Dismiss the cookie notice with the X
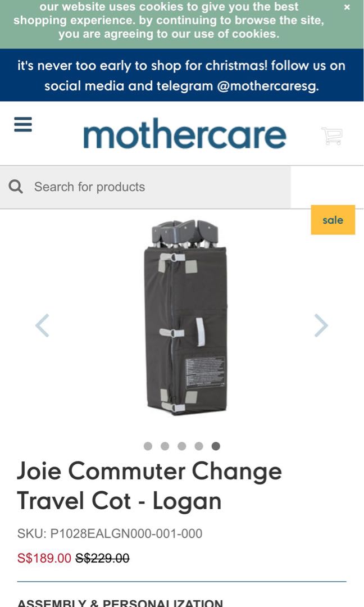Image resolution: width=364 pixels, height=607 pixels. pos(347,7)
